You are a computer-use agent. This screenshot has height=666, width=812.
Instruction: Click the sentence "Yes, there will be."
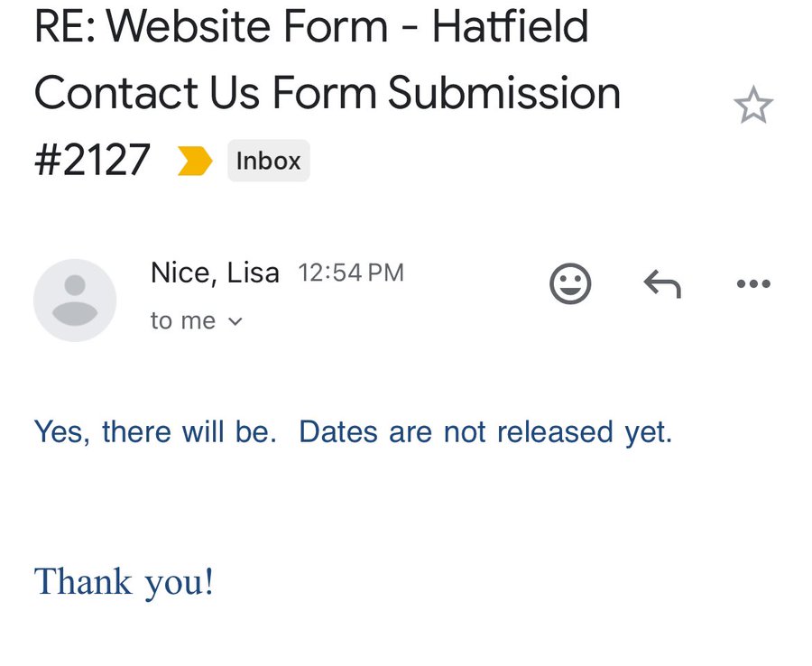155,432
